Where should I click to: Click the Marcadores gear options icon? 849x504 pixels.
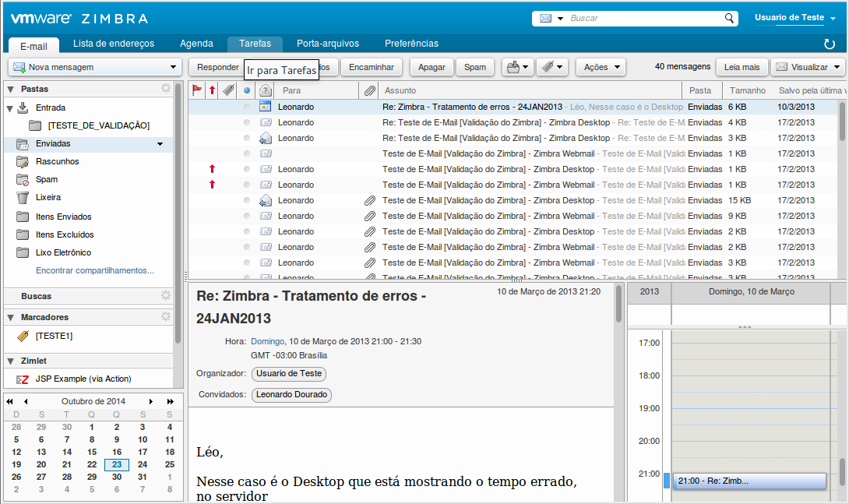pos(166,317)
